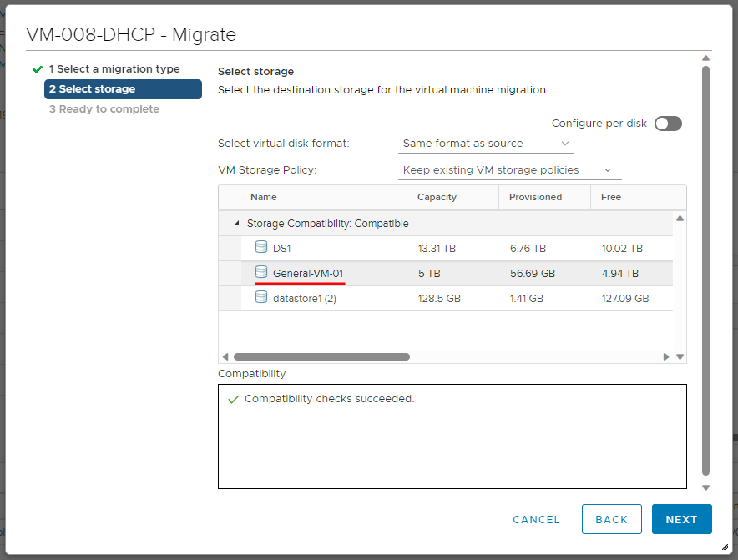Click the dialog's scroll up arrow
The image size is (738, 560).
tap(705, 58)
